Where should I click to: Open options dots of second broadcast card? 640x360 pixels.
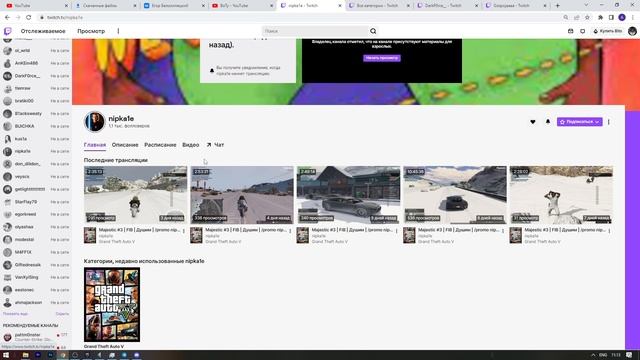click(290, 231)
